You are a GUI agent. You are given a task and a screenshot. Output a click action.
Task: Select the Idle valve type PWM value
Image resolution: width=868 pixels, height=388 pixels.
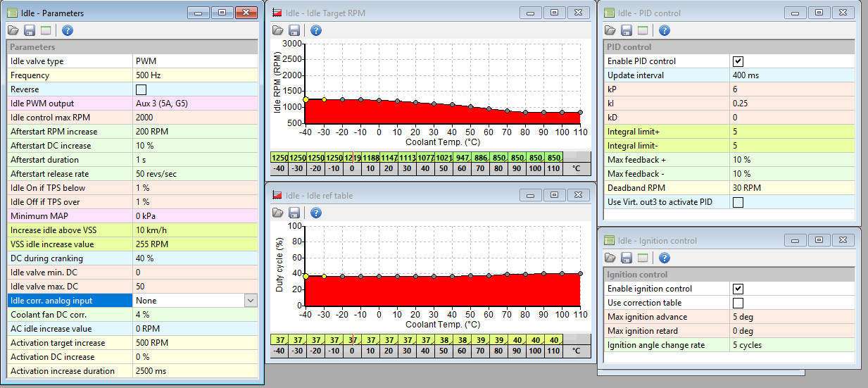[195, 61]
